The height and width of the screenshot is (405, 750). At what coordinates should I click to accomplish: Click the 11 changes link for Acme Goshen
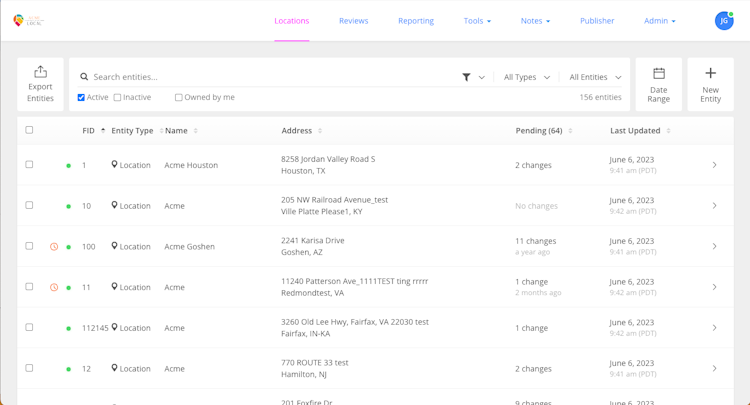pos(535,241)
